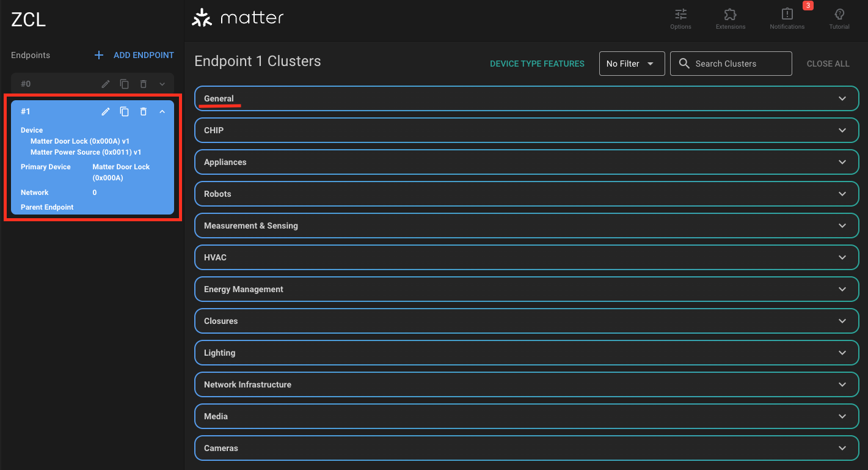Click the Matter logo in the header
868x470 pixels.
(238, 18)
